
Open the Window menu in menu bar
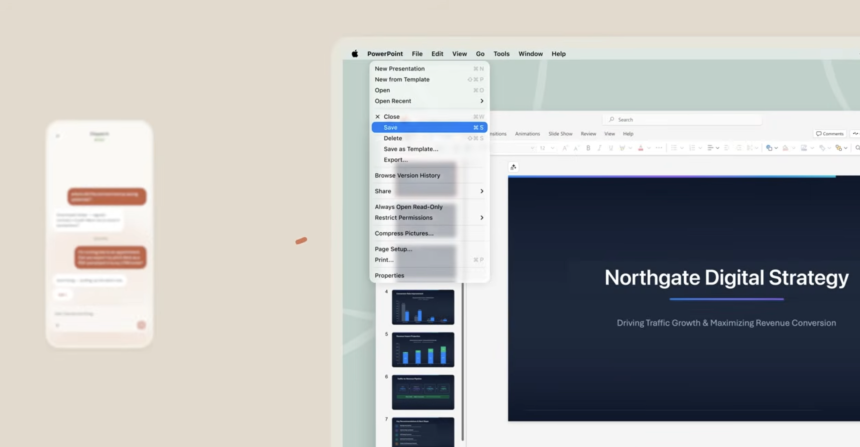coord(530,54)
